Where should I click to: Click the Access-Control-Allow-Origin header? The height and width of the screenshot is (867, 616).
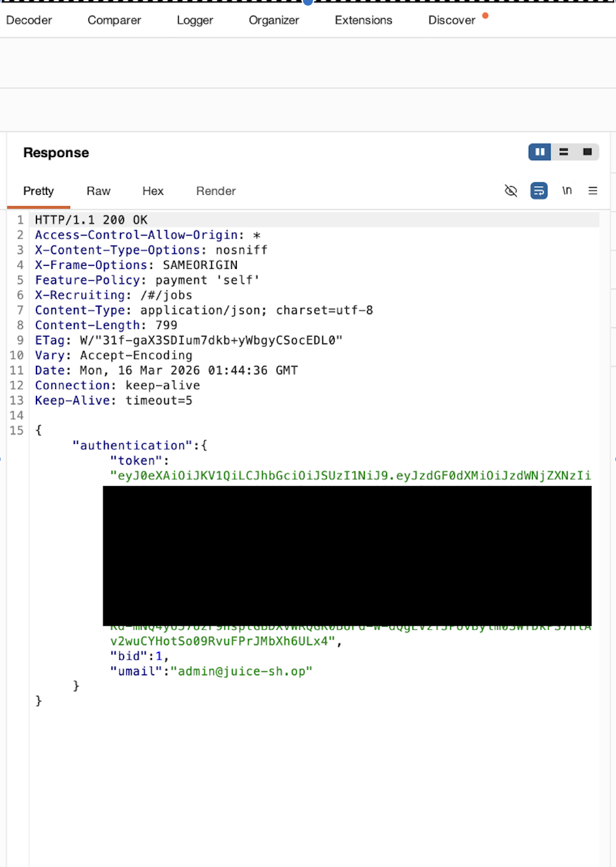coord(136,235)
